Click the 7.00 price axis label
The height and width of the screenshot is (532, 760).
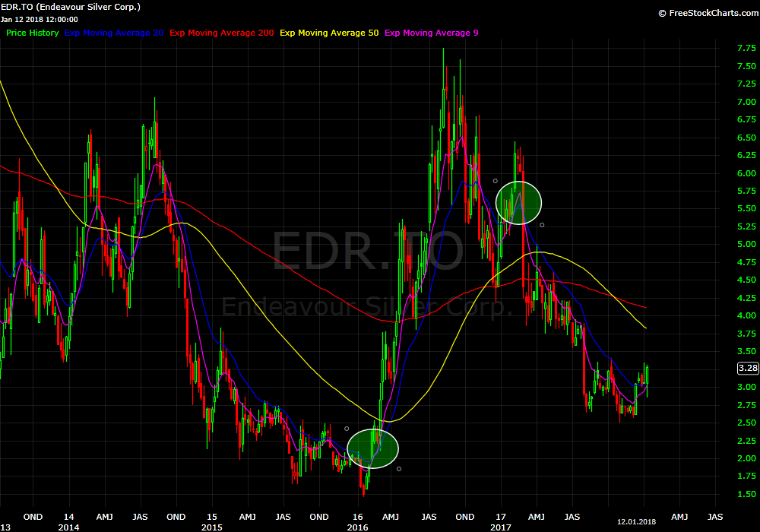point(746,102)
